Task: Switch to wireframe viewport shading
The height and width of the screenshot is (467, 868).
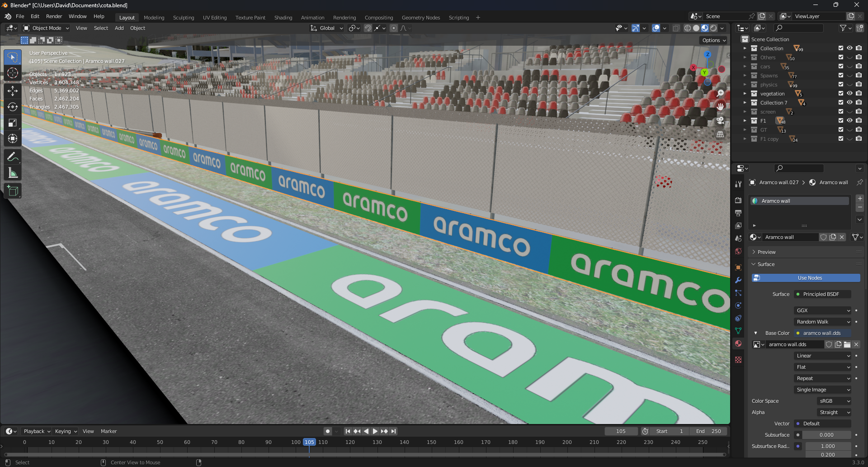Action: click(x=688, y=28)
